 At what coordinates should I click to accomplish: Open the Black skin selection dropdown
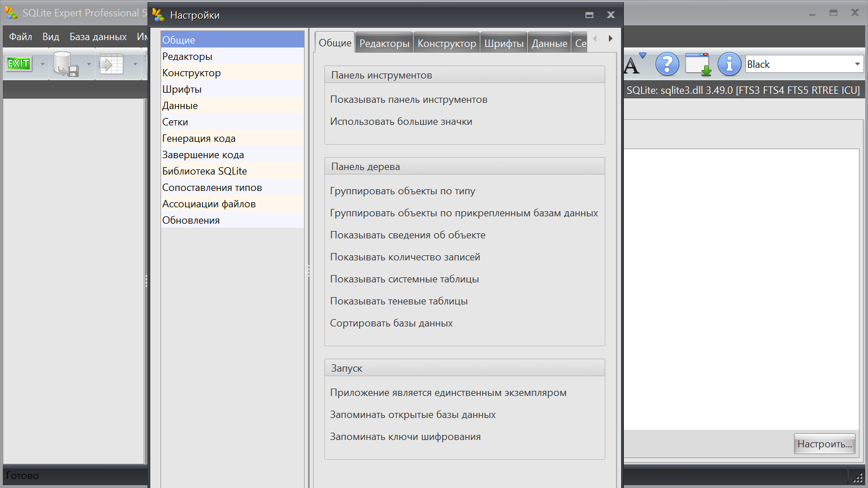pos(804,64)
